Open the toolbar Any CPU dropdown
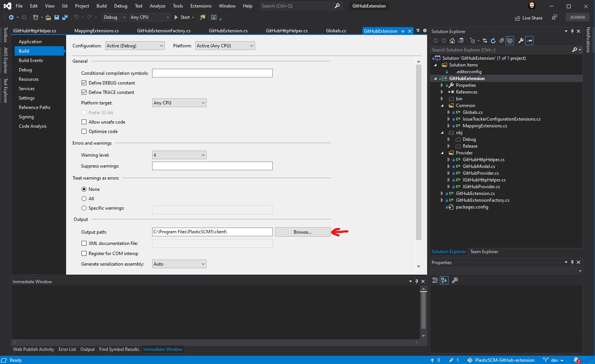Viewport: 595px width, 364px height. click(150, 17)
